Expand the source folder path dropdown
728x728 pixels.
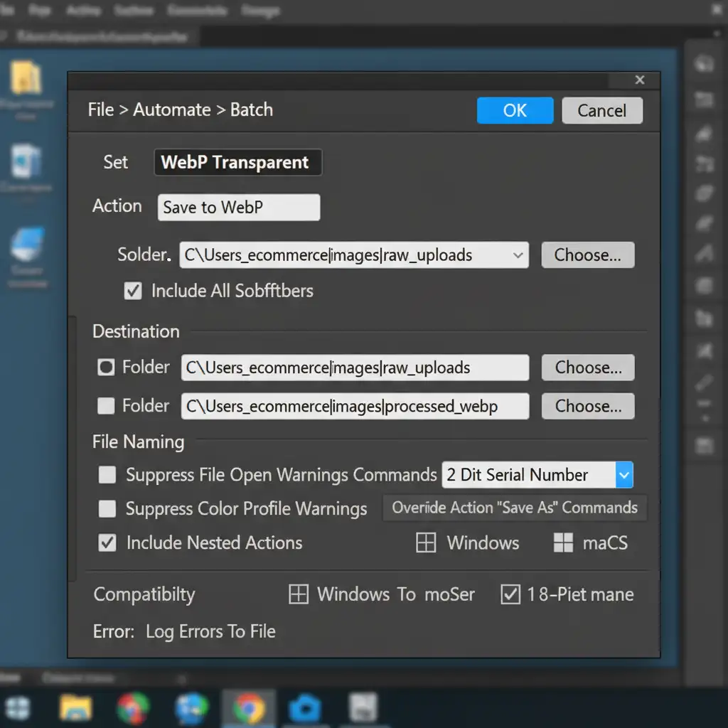(518, 255)
